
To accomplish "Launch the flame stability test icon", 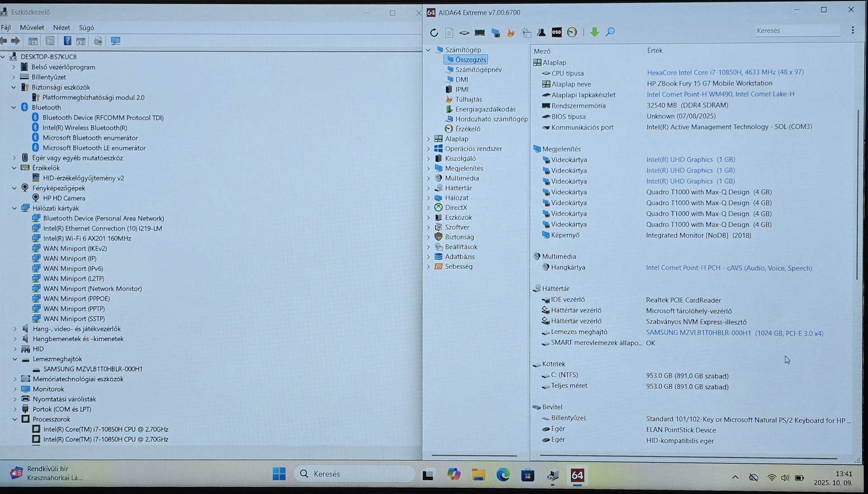I will 511,32.
